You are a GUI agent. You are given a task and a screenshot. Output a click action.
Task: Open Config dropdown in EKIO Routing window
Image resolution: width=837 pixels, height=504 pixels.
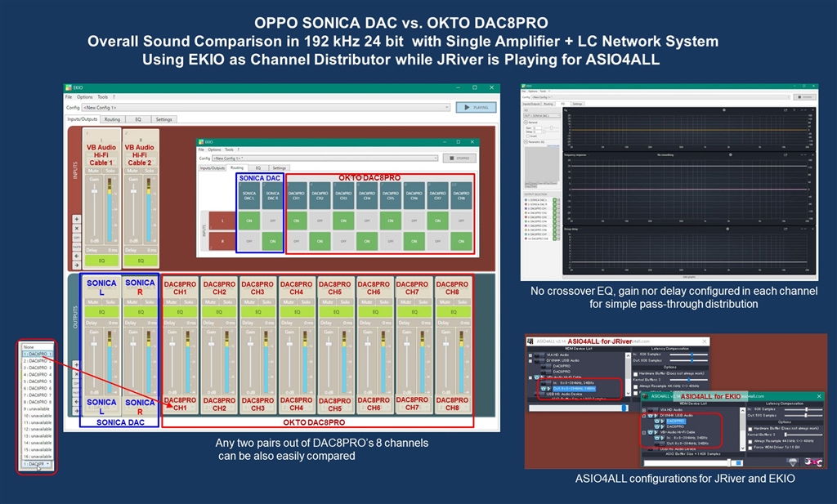point(325,158)
